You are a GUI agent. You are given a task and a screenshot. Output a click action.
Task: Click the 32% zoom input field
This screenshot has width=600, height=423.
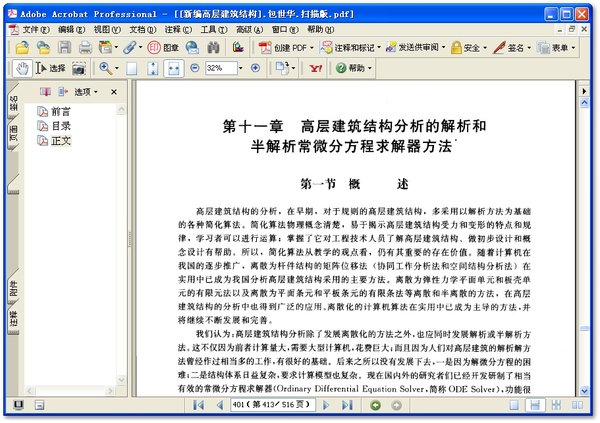click(221, 69)
